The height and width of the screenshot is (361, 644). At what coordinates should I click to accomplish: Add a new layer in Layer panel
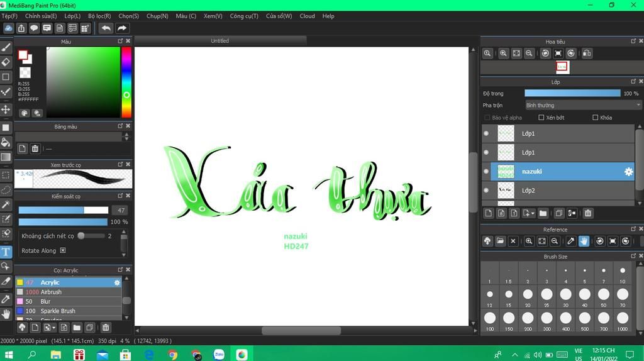[x=488, y=213]
